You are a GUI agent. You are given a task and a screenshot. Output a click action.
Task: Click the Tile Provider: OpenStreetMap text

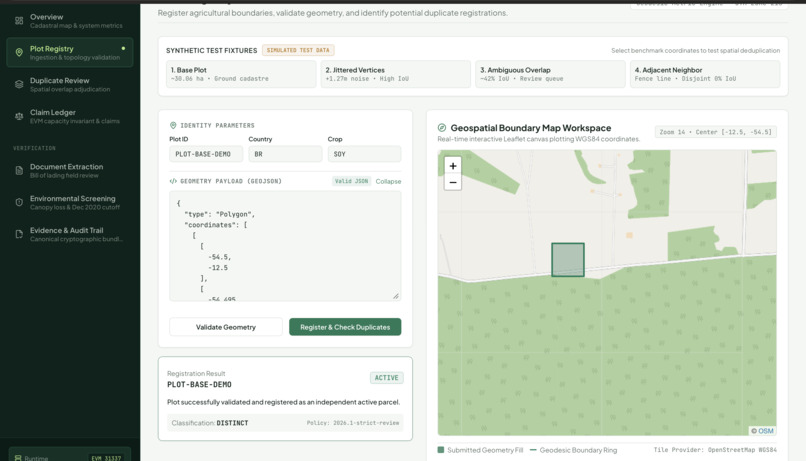click(x=715, y=450)
